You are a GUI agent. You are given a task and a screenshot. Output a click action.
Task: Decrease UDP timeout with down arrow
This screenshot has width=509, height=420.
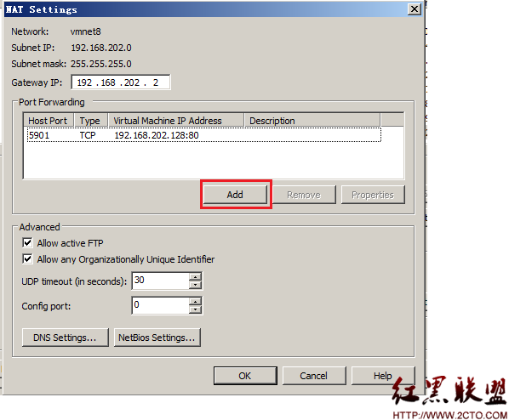[195, 285]
